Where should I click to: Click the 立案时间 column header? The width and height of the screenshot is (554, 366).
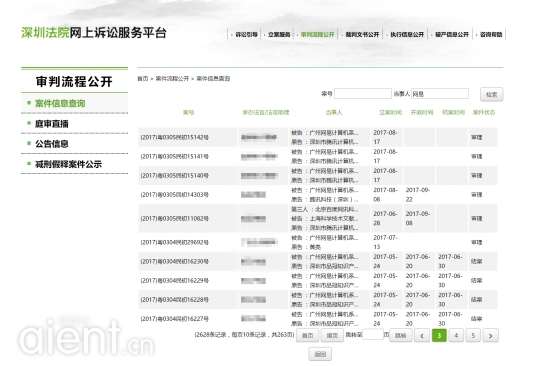(390, 112)
